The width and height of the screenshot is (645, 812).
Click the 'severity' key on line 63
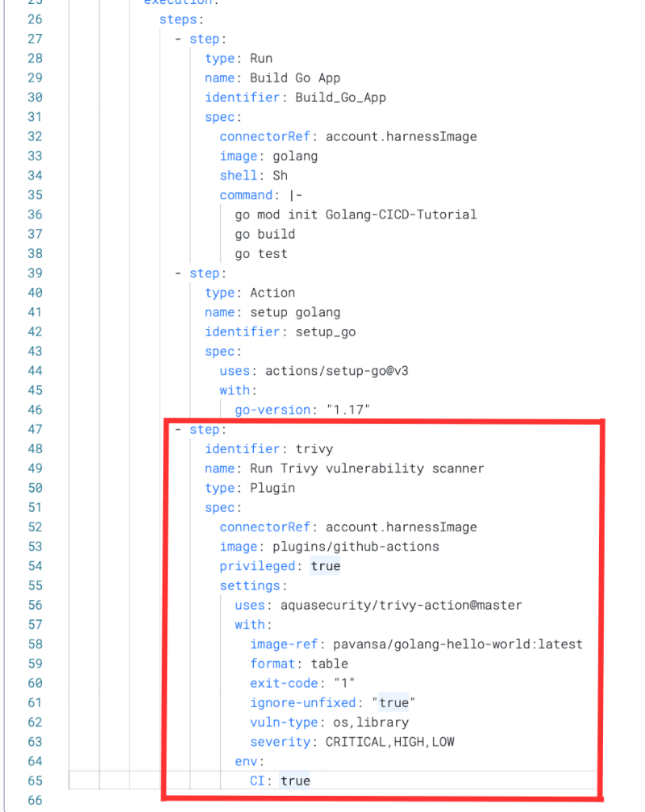(x=280, y=742)
